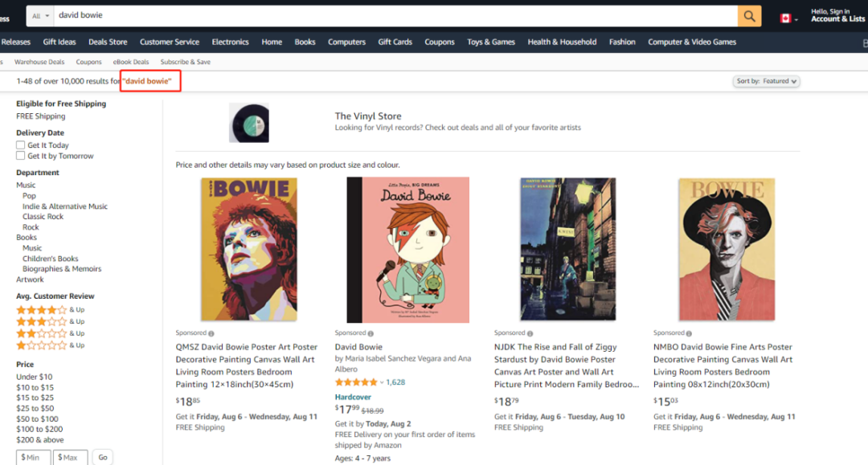
Task: Open eBook Deals sub-navigation link
Action: pyautogui.click(x=131, y=62)
